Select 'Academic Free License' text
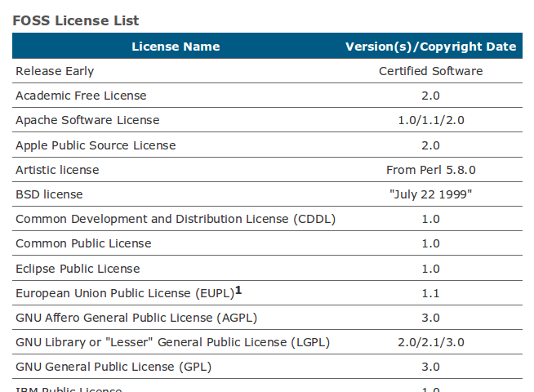The height and width of the screenshot is (392, 534). click(x=81, y=96)
